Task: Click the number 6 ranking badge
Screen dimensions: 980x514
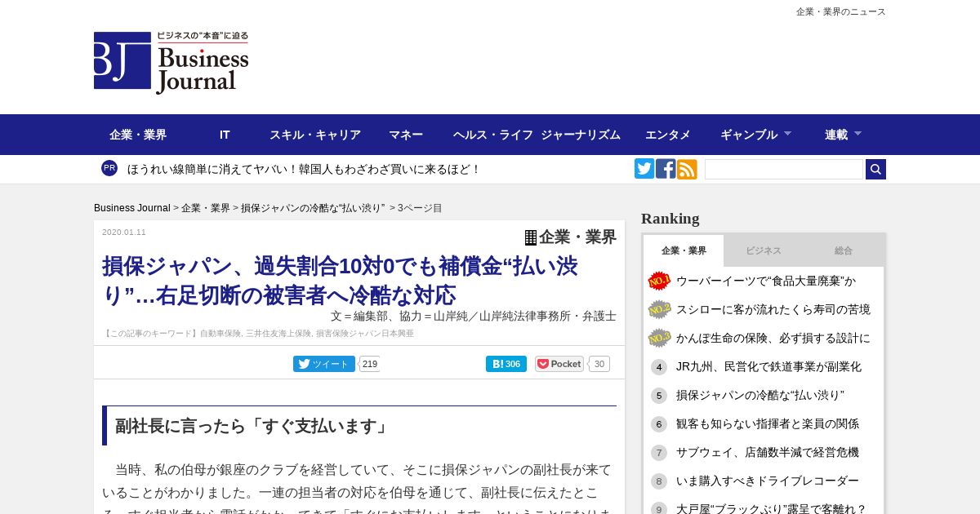Action: 659,424
